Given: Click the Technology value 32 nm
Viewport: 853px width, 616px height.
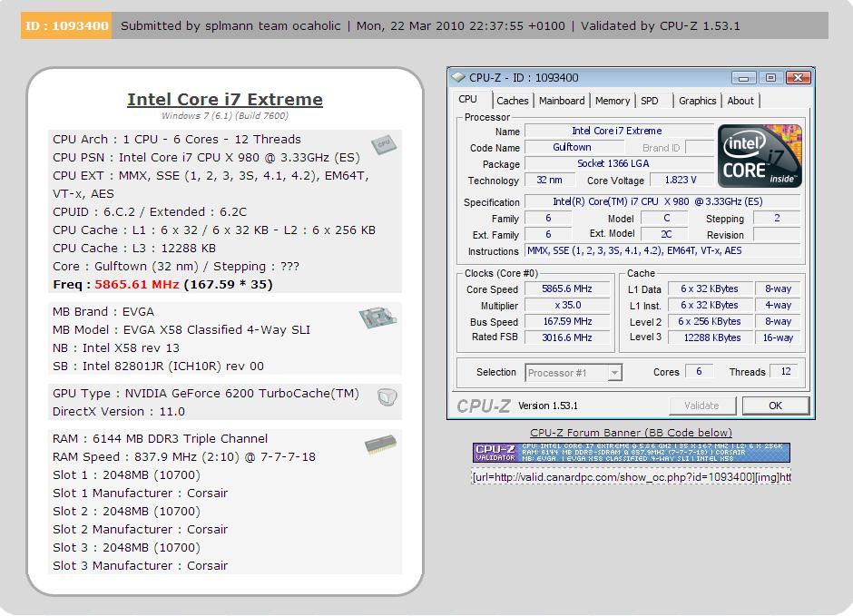Looking at the screenshot, I should [549, 180].
